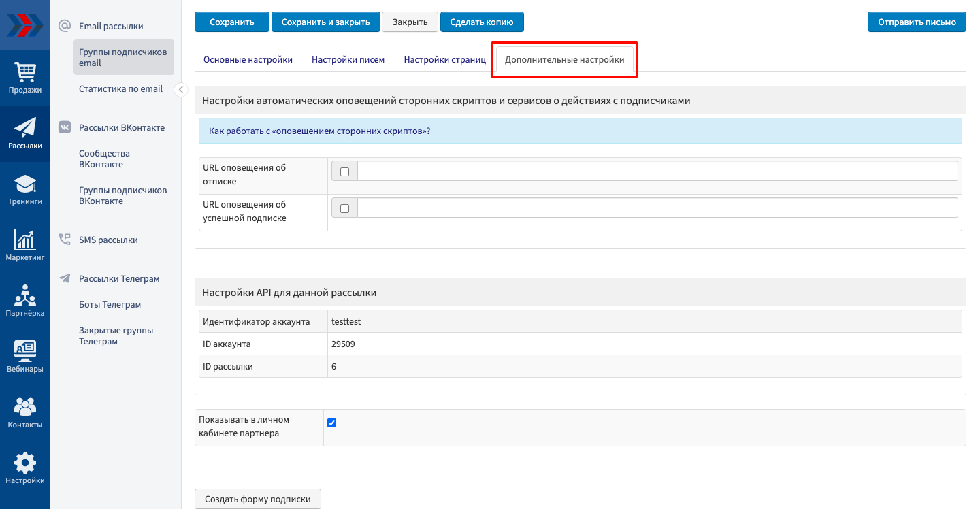Viewport: 980px width, 509px height.
Task: Enable the successful subscription URL checkbox
Action: (x=344, y=208)
